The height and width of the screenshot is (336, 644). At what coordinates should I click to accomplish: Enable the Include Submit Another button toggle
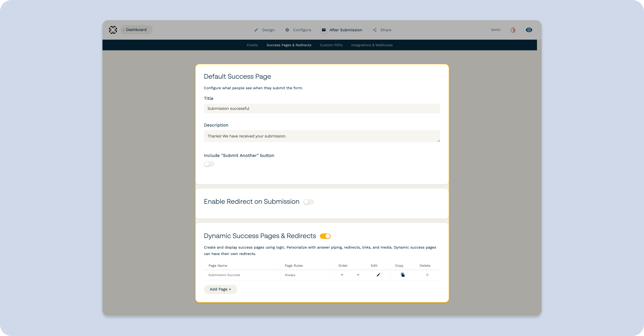(x=209, y=164)
